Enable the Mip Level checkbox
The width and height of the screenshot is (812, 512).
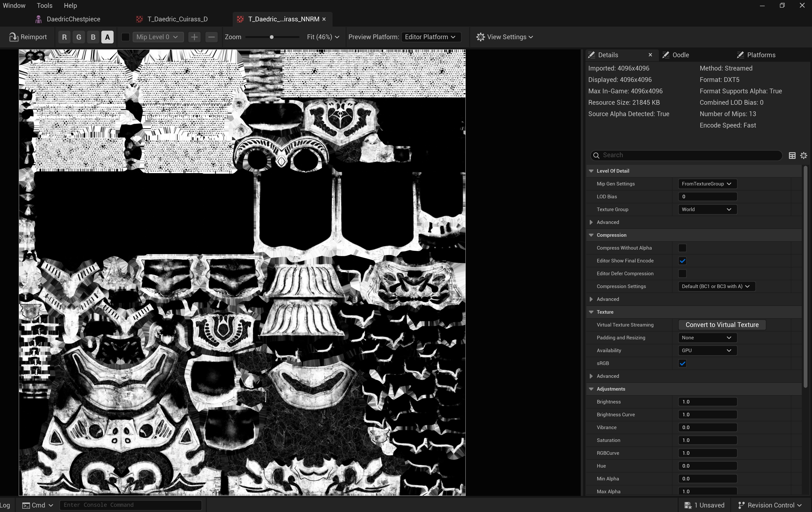pyautogui.click(x=125, y=37)
